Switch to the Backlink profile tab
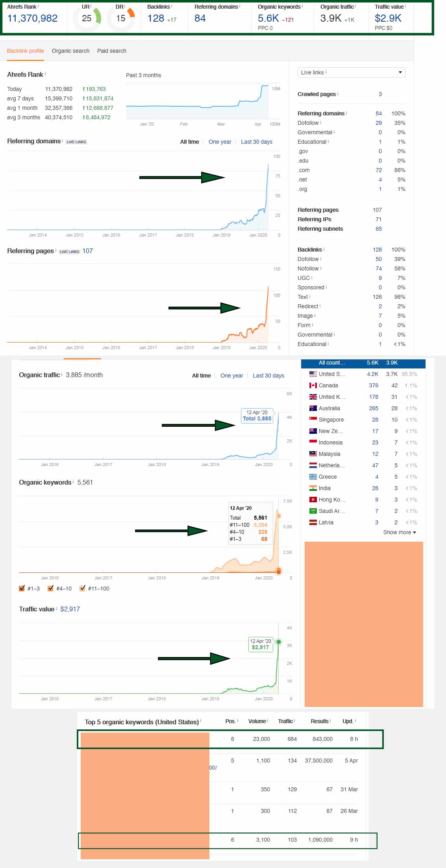This screenshot has width=446, height=868. pyautogui.click(x=26, y=51)
